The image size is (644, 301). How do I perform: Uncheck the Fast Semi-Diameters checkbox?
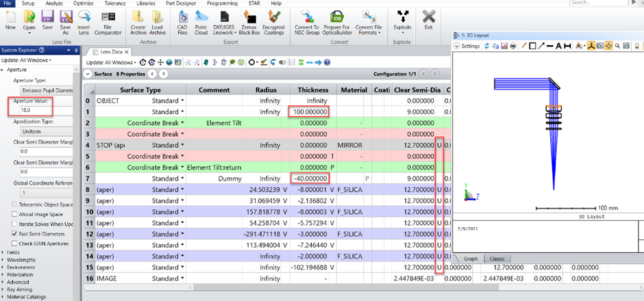(16, 233)
